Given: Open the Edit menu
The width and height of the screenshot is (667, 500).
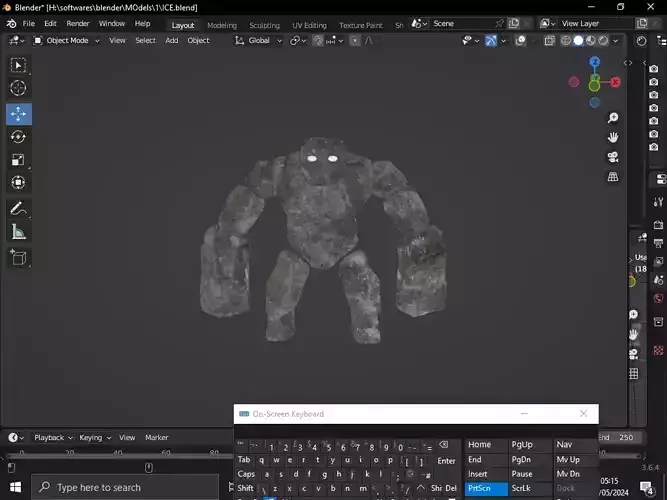Looking at the screenshot, I should coord(50,23).
